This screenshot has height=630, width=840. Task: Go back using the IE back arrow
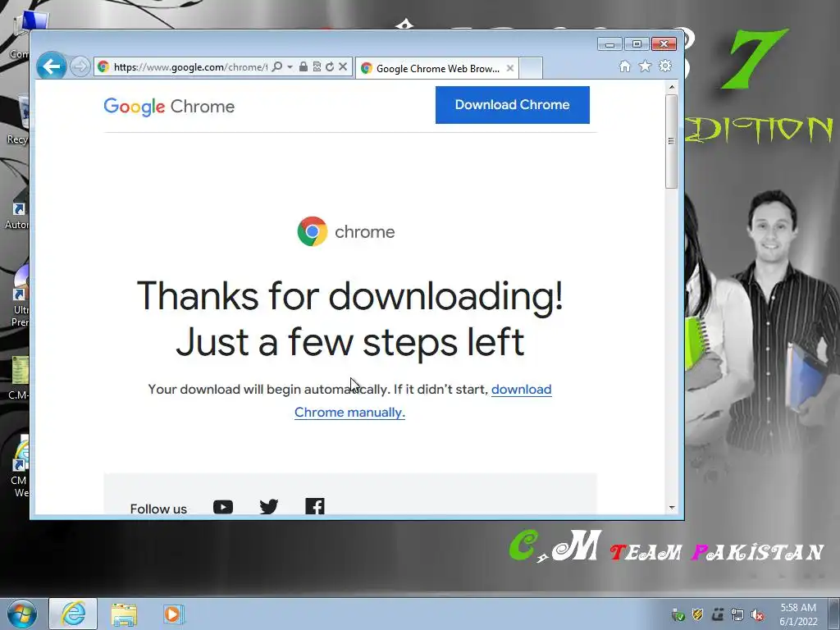coord(52,66)
